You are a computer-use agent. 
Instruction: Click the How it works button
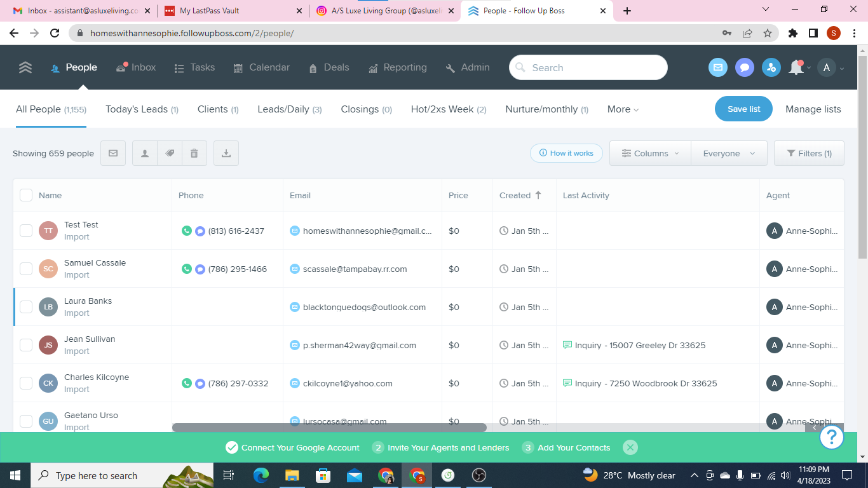(x=566, y=153)
